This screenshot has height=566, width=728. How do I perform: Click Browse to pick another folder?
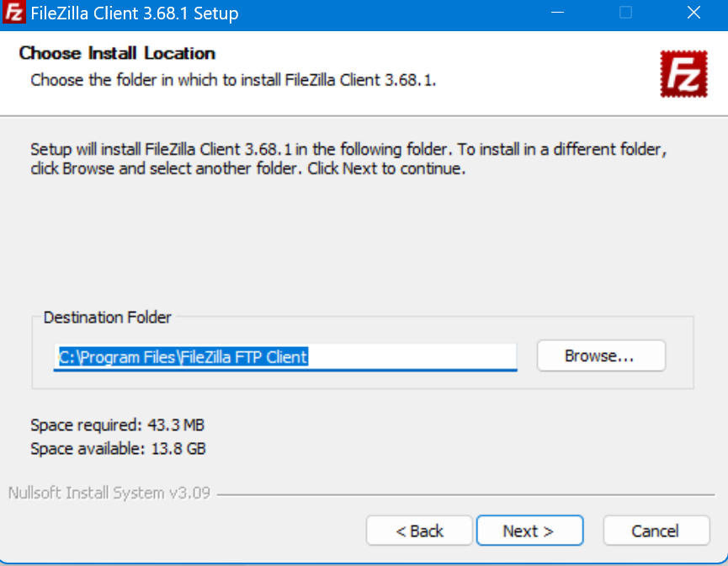click(601, 355)
